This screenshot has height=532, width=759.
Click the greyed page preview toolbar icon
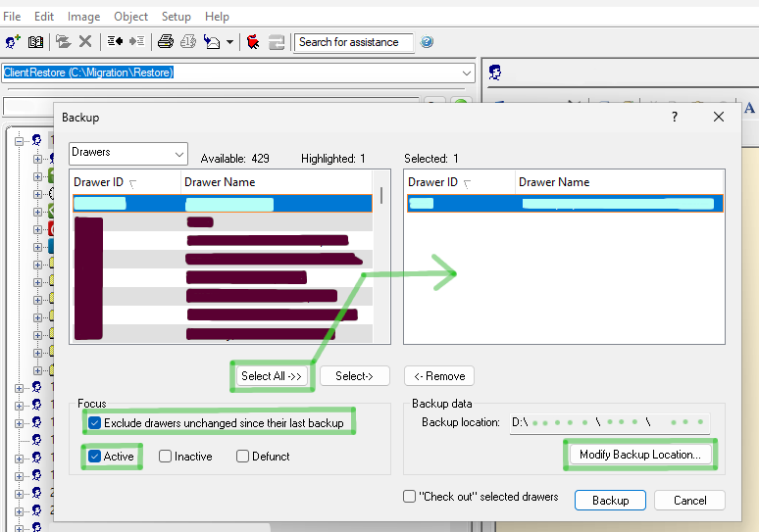point(188,41)
